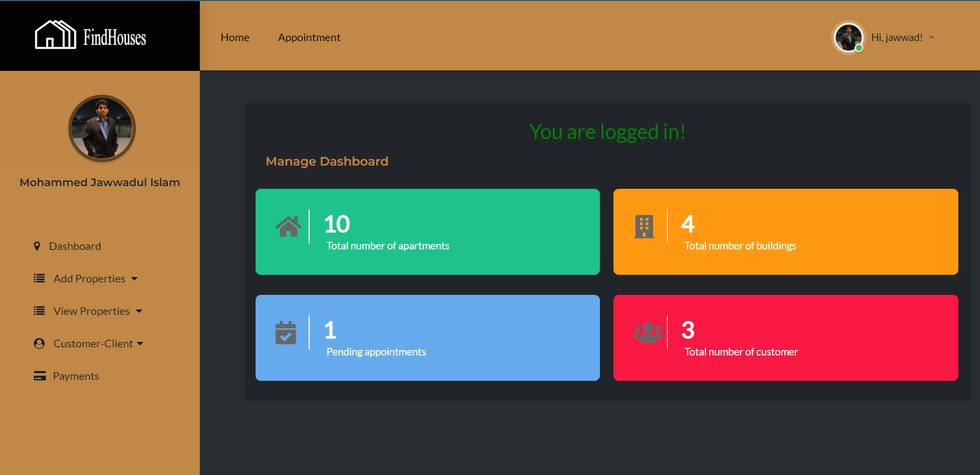980x475 pixels.
Task: Click the small header avatar image
Action: tap(848, 37)
